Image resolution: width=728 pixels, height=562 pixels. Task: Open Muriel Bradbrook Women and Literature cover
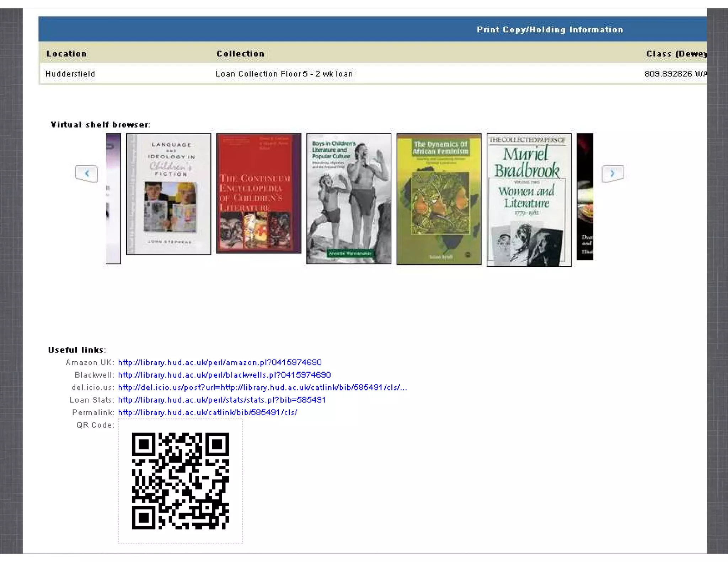coord(529,200)
